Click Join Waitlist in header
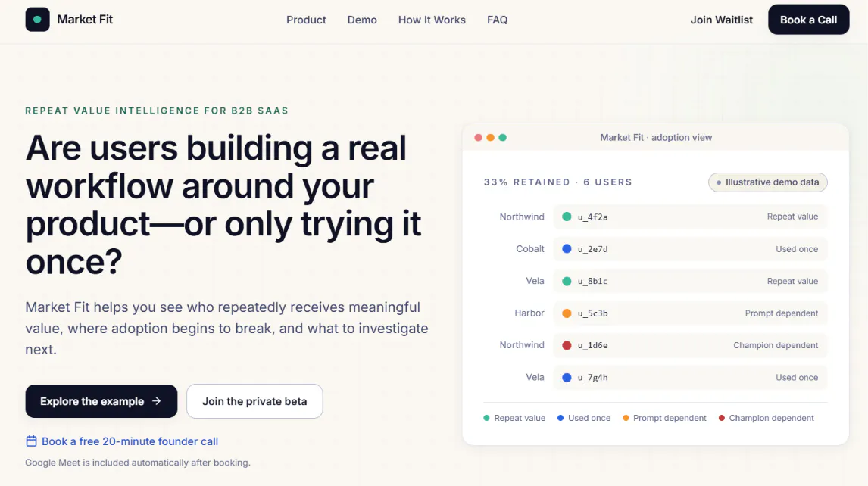868x486 pixels. pyautogui.click(x=721, y=20)
